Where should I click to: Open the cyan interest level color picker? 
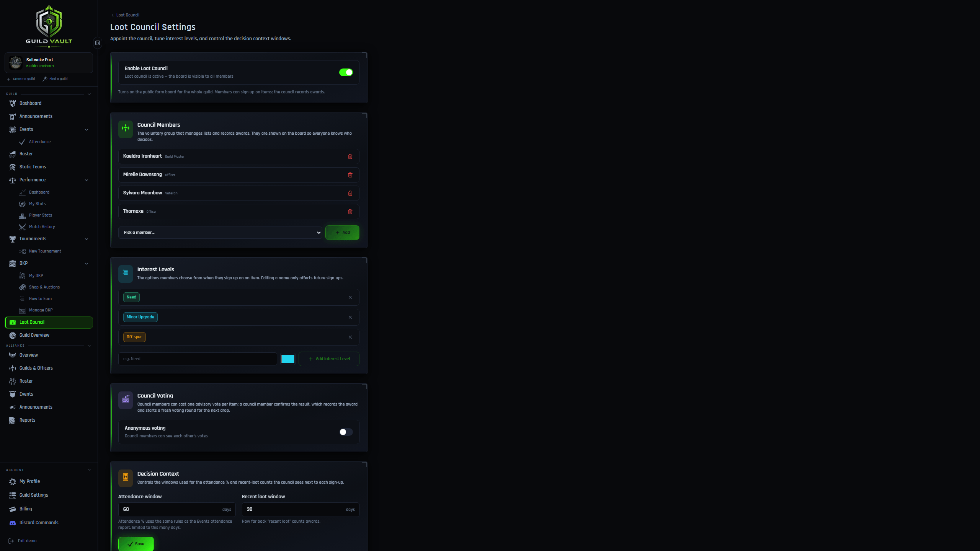pyautogui.click(x=288, y=359)
